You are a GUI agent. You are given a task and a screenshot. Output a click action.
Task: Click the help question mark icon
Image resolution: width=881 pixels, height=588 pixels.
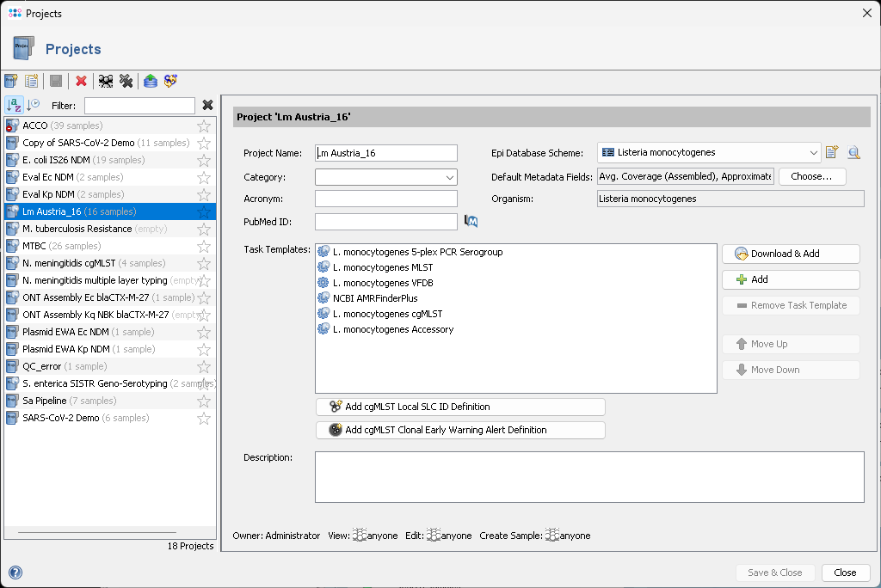pyautogui.click(x=15, y=573)
